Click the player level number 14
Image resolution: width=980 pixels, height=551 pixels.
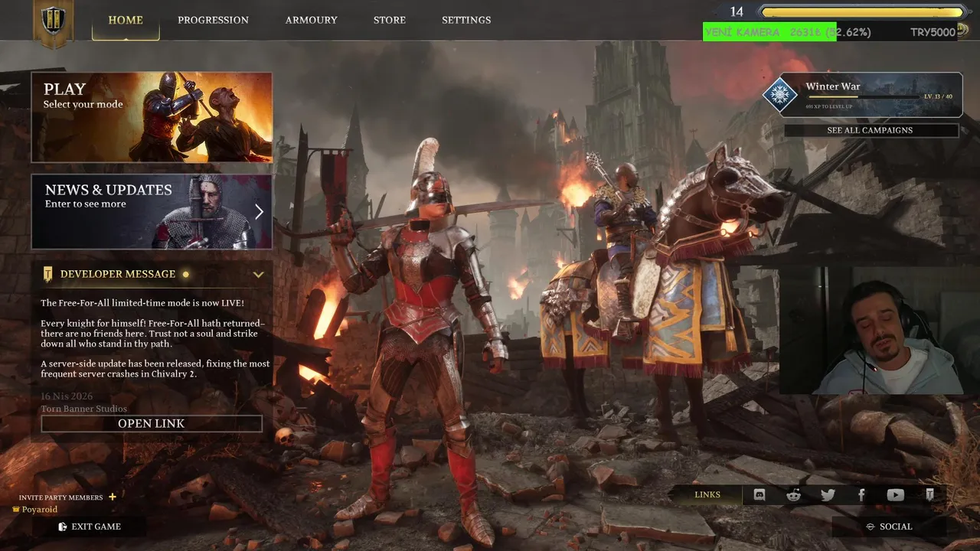point(737,11)
